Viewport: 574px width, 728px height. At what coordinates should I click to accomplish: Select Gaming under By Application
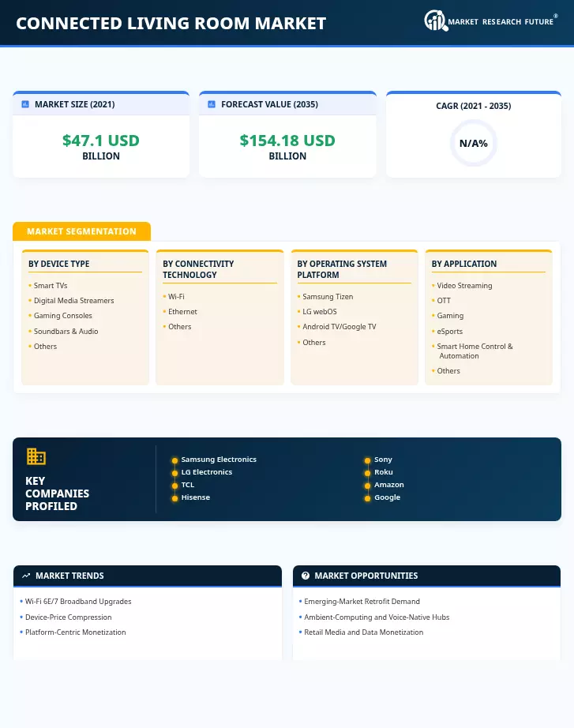[x=450, y=316]
